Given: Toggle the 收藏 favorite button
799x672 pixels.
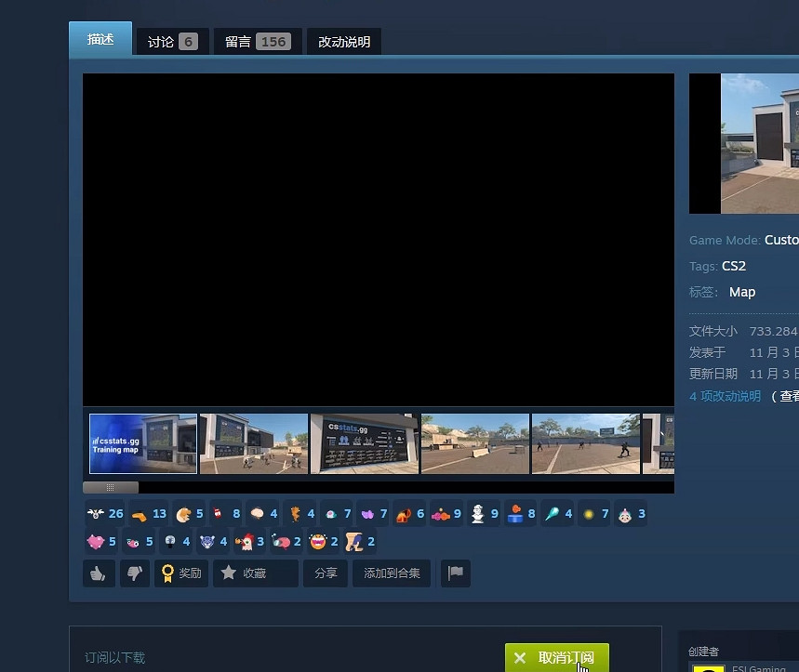Looking at the screenshot, I should (255, 573).
